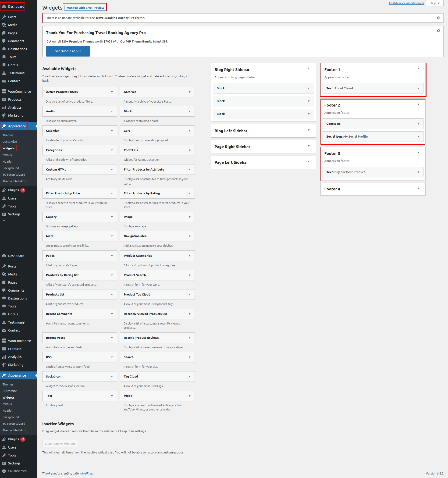The width and height of the screenshot is (448, 478).
Task: Click the Settings icon in the lower admin menu copy
Action: (x=4, y=463)
